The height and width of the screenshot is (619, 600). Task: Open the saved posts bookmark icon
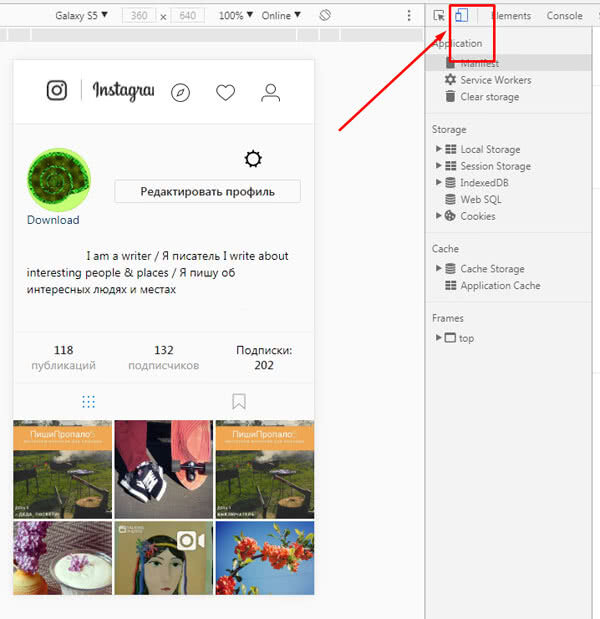pyautogui.click(x=239, y=401)
